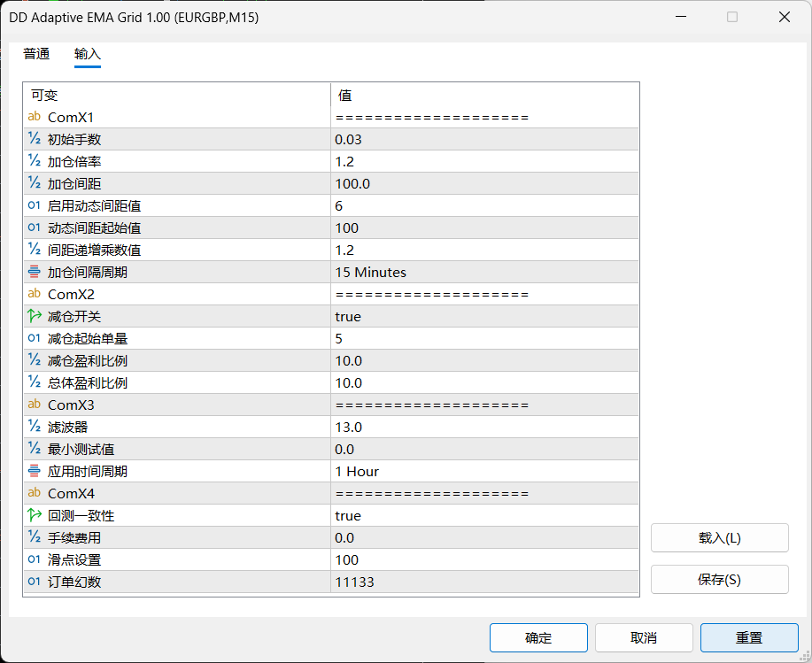Select the 加仓倍率 value 1.2
The height and width of the screenshot is (663, 812).
click(x=484, y=161)
